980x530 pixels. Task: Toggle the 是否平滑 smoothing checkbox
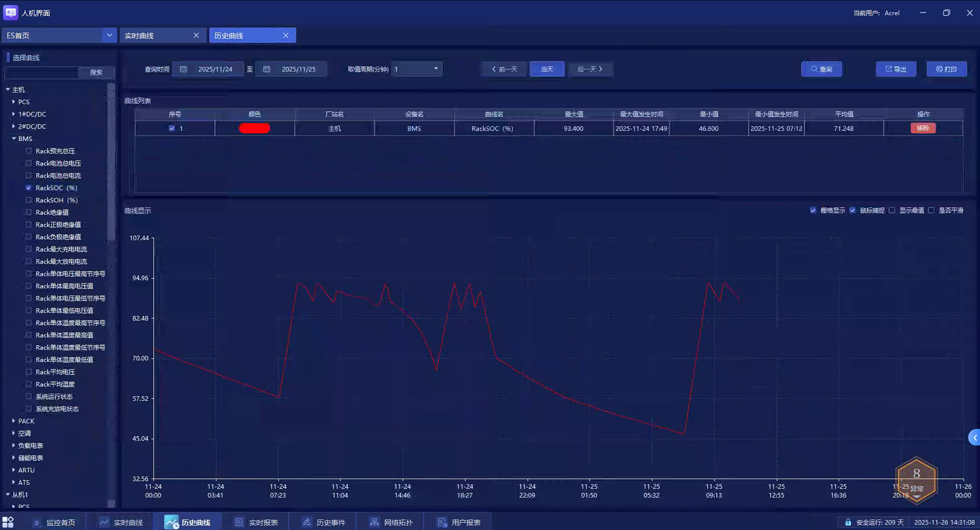pyautogui.click(x=932, y=210)
